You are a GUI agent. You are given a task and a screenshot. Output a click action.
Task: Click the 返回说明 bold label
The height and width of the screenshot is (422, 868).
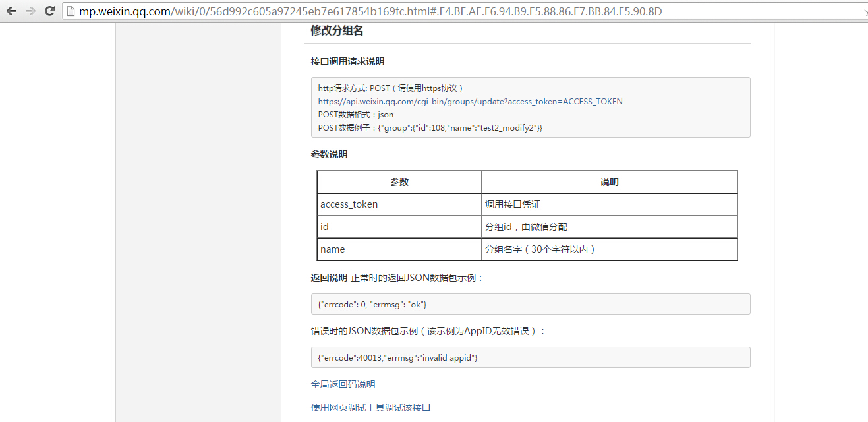(x=329, y=278)
